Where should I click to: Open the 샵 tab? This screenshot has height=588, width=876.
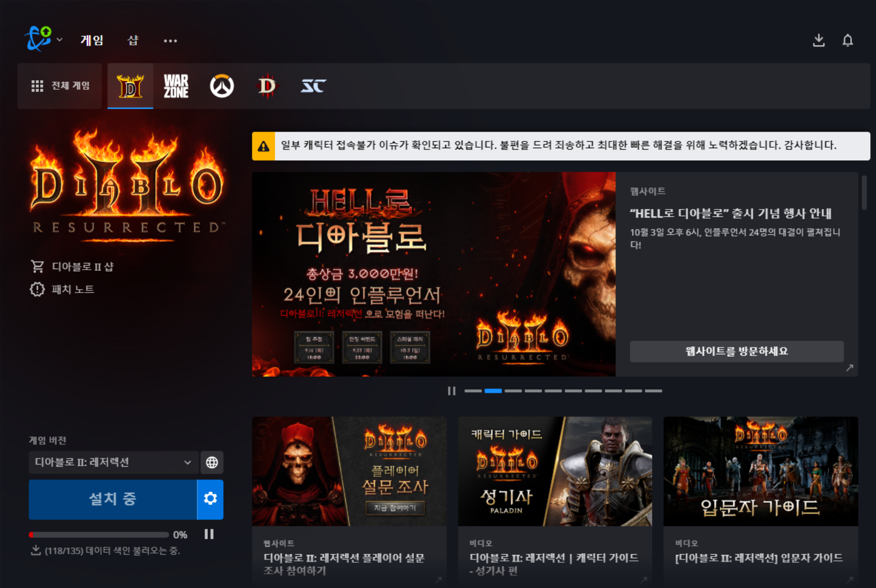point(133,40)
